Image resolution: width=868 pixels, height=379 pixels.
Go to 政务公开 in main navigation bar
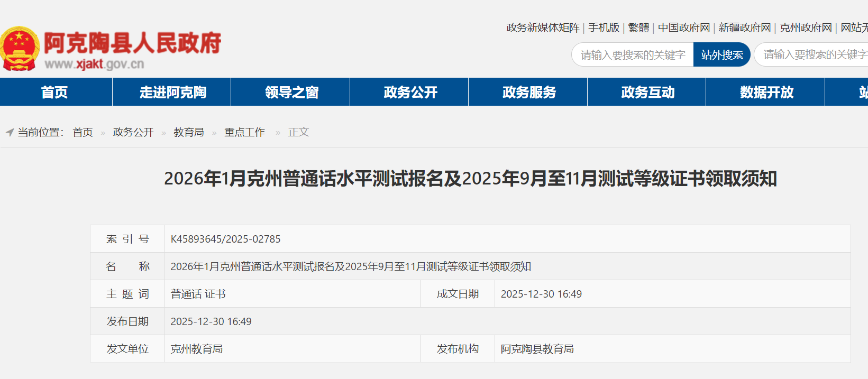tap(410, 92)
